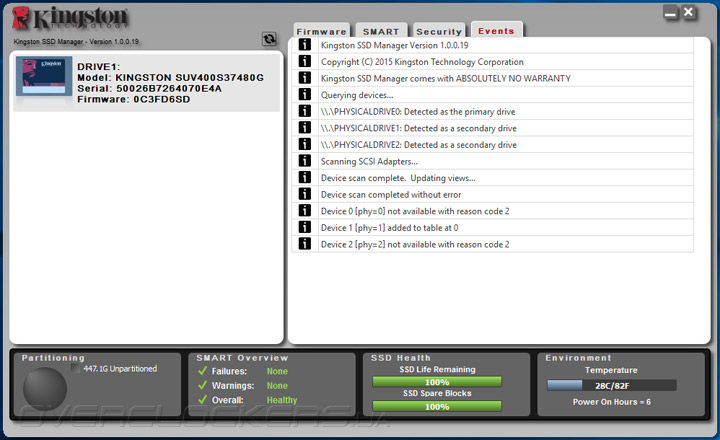Click info icon for Device 1 added to table
The width and height of the screenshot is (720, 440).
304,227
